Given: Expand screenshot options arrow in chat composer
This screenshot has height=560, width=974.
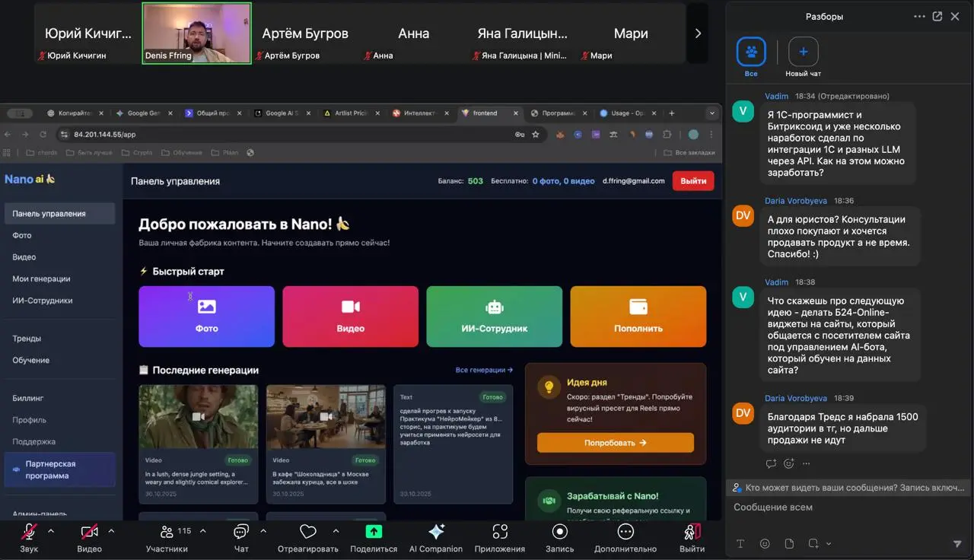Looking at the screenshot, I should pyautogui.click(x=829, y=543).
